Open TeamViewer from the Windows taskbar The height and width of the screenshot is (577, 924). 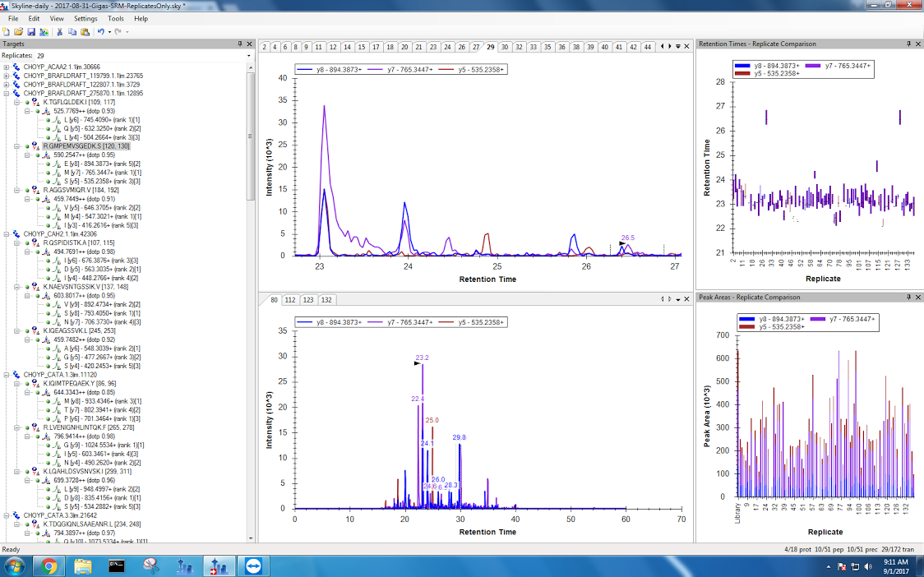click(252, 565)
